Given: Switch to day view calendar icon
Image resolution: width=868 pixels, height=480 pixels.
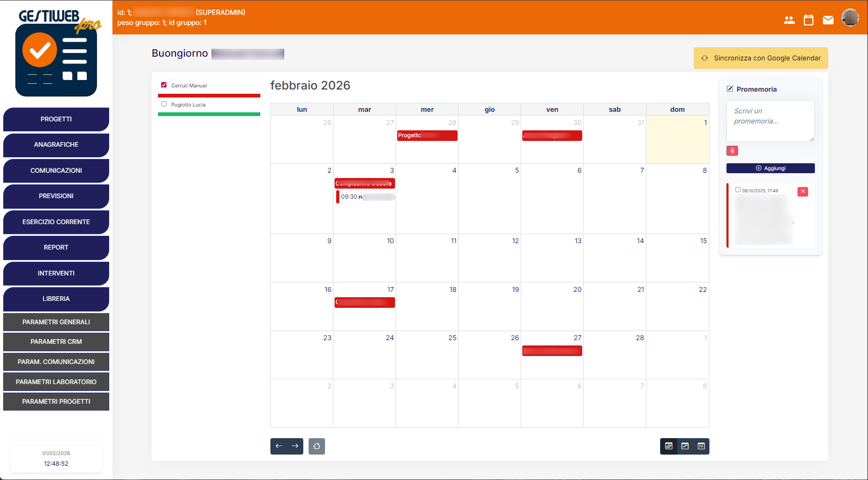Looking at the screenshot, I should pos(701,446).
